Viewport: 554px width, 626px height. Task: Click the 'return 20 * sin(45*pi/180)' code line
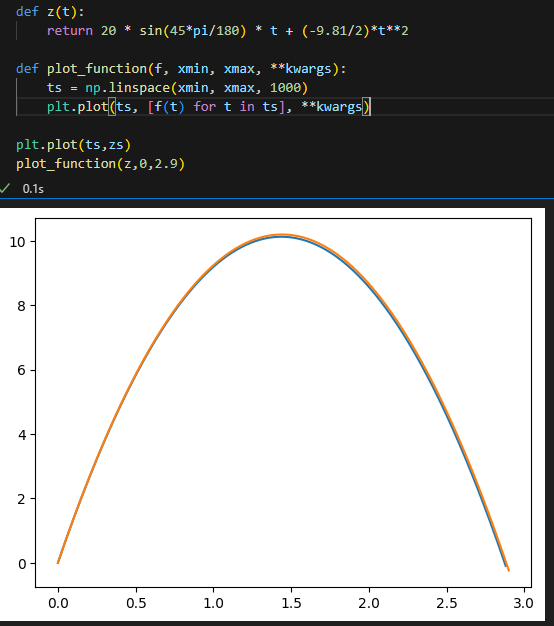point(228,31)
